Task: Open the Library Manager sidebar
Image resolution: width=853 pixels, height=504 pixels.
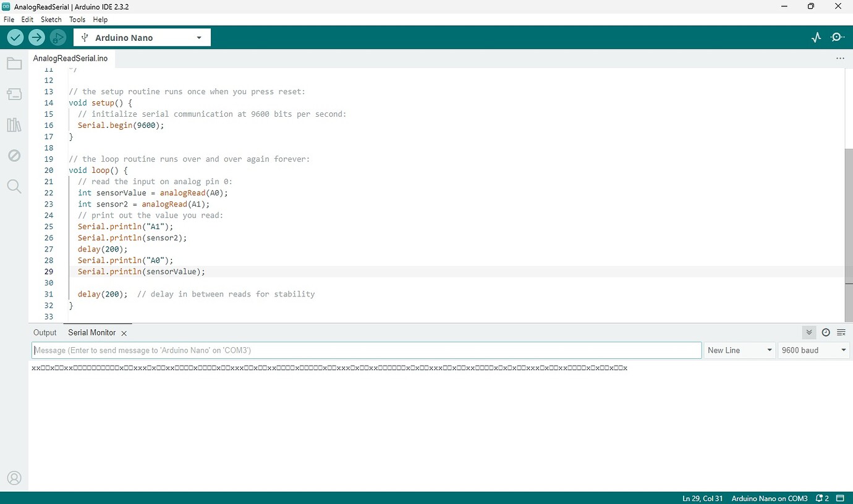Action: (x=14, y=125)
